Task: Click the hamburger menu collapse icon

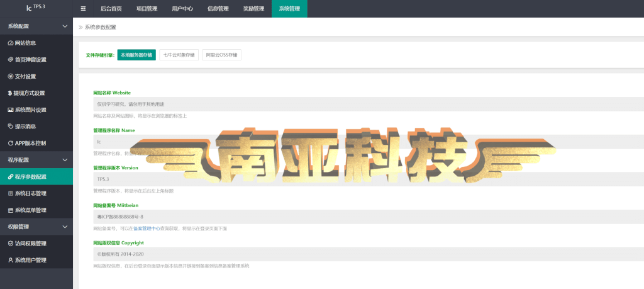Action: (83, 9)
